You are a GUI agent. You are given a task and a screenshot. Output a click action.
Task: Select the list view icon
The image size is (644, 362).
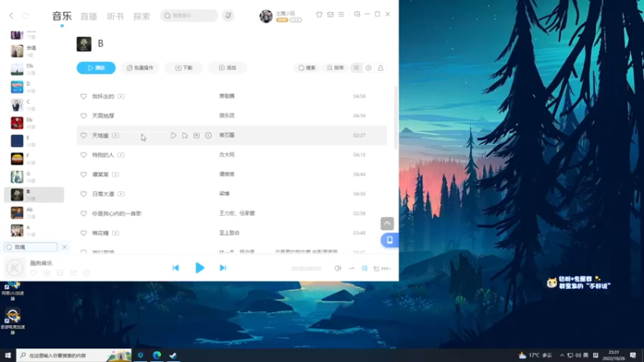(x=357, y=68)
